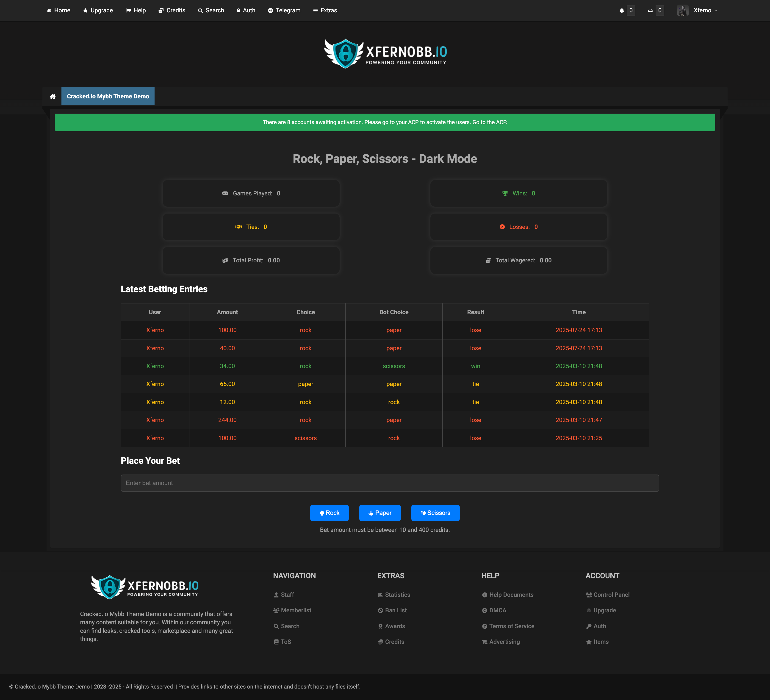Open the Upgrade menu item
The width and height of the screenshot is (770, 700).
(98, 10)
